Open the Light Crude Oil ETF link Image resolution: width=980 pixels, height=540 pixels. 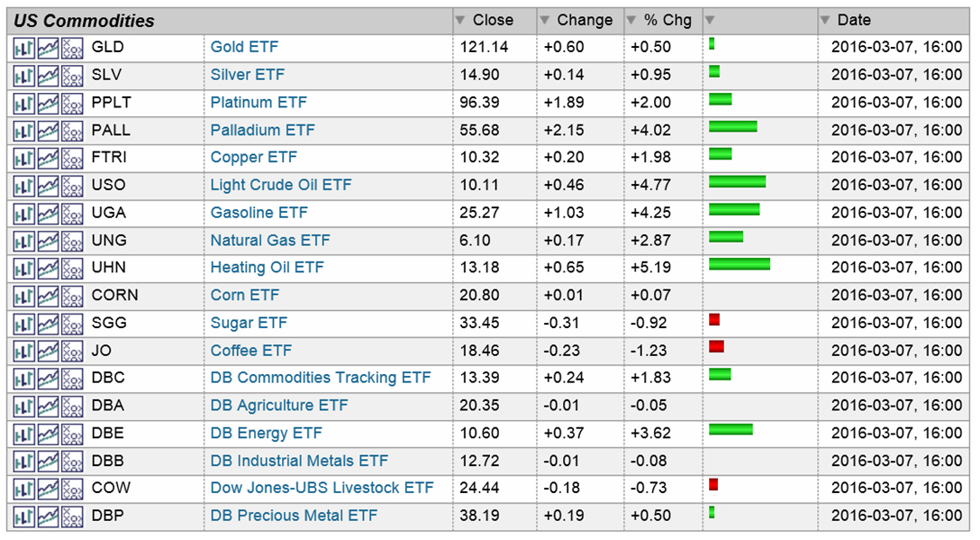coord(281,185)
